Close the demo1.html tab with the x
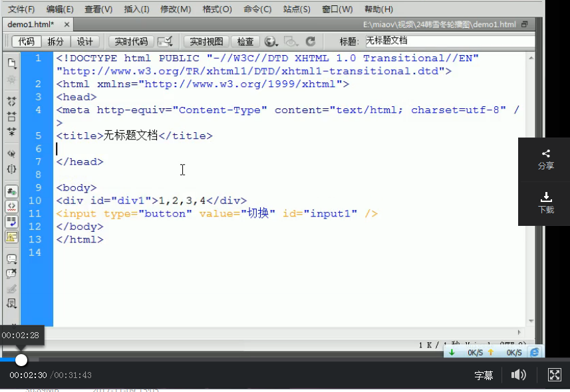Image resolution: width=570 pixels, height=392 pixels. [x=67, y=25]
